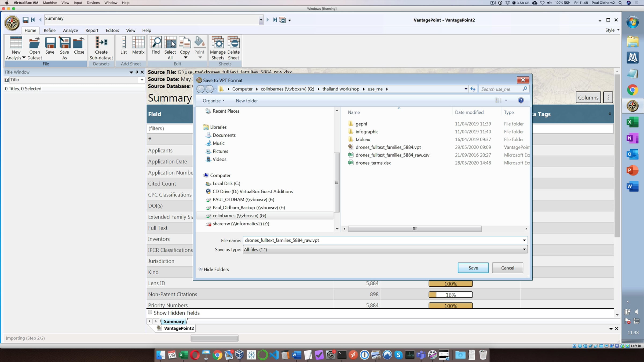644x362 pixels.
Task: Open Manage Sheets
Action: 218,48
